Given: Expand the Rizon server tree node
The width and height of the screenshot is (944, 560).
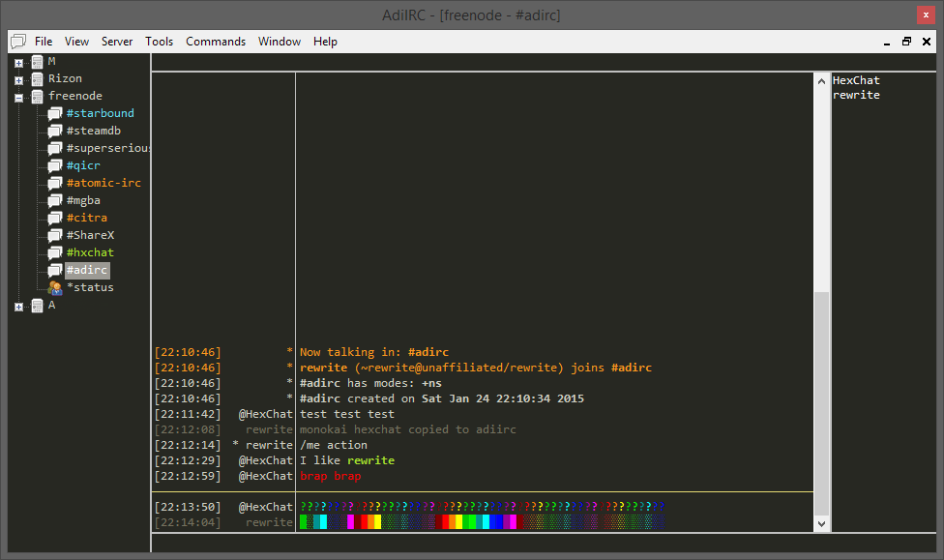Looking at the screenshot, I should coord(18,79).
